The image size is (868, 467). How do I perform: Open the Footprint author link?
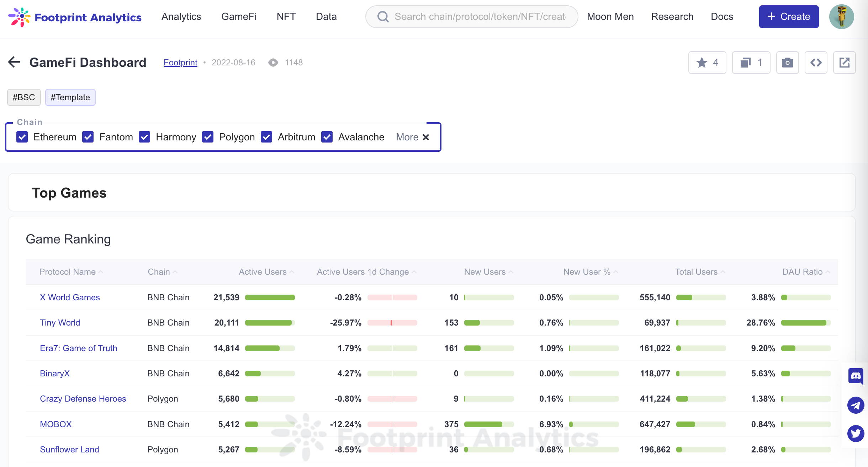pos(180,63)
